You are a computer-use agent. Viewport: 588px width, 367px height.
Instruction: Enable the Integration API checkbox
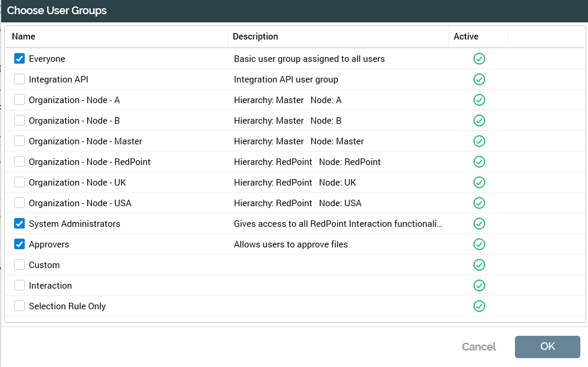tap(19, 80)
